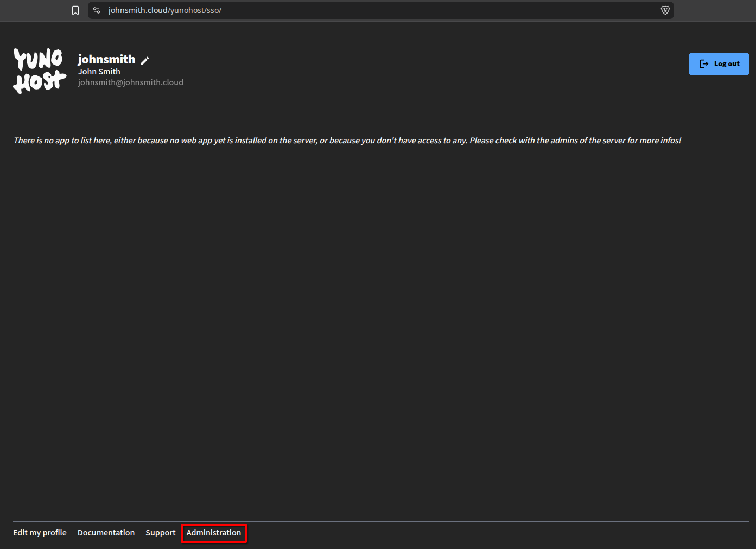Click the address bar URL field
Viewport: 756px width, 549px height.
pos(380,10)
